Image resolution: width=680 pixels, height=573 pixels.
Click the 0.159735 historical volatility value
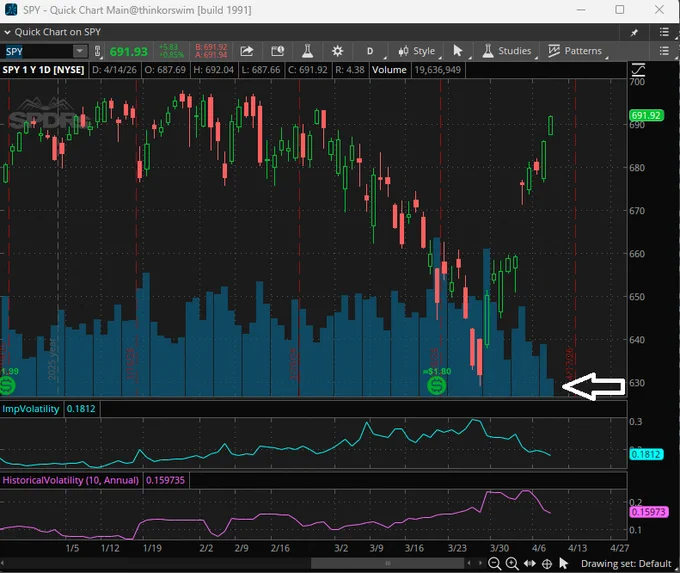(x=165, y=480)
